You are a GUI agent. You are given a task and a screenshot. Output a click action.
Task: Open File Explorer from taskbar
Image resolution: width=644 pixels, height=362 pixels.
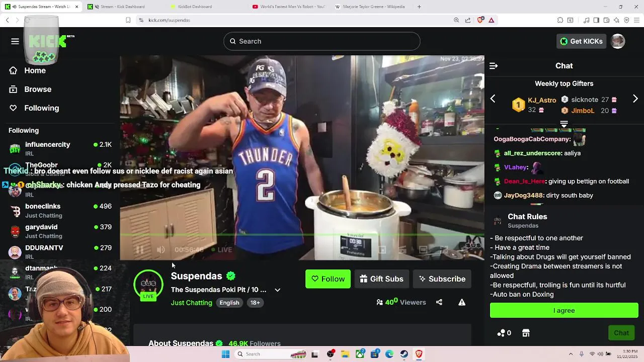coord(345,354)
